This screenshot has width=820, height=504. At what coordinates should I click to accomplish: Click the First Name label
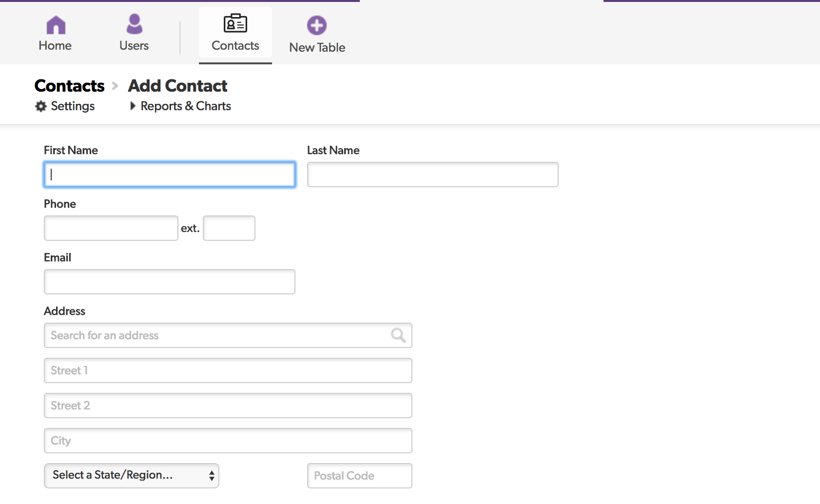(x=71, y=150)
